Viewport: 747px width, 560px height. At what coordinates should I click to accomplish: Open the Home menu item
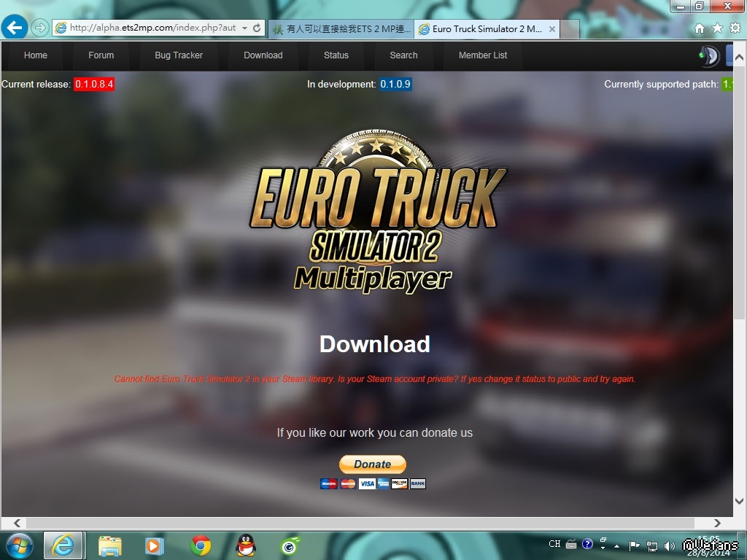click(x=36, y=55)
